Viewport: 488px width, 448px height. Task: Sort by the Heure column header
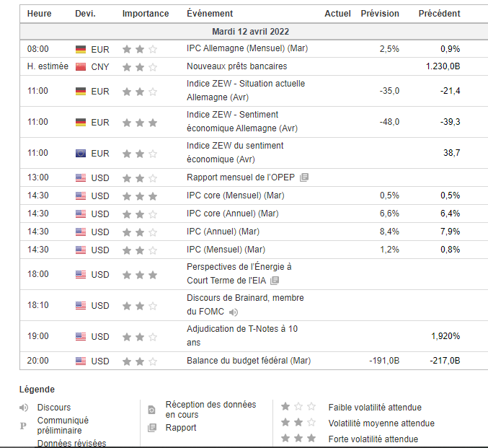click(39, 14)
